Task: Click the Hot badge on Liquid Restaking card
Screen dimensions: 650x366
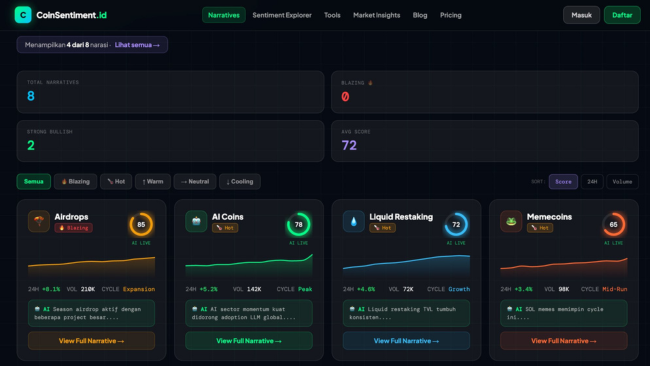Action: point(383,228)
